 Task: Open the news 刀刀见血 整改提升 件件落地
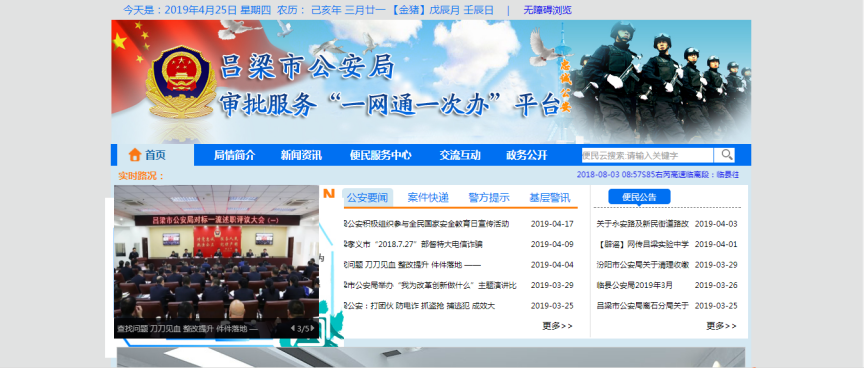[x=413, y=265]
